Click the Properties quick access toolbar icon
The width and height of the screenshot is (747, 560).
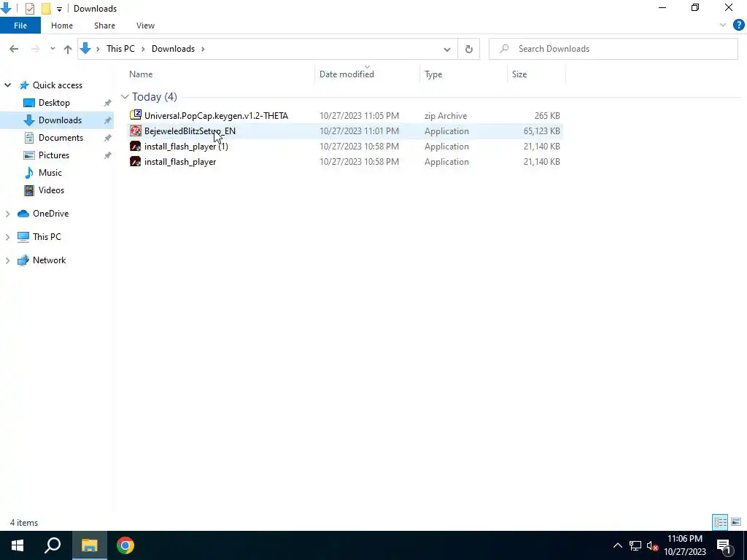(29, 9)
